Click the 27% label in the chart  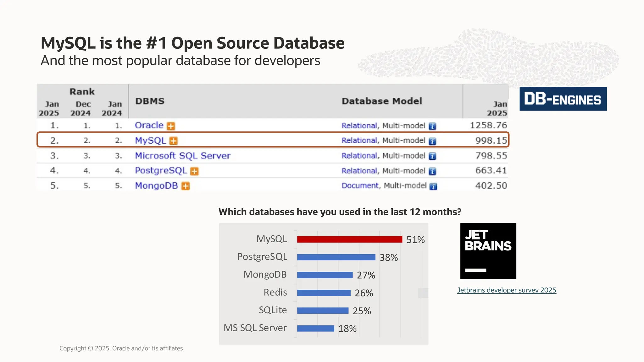[x=366, y=275]
